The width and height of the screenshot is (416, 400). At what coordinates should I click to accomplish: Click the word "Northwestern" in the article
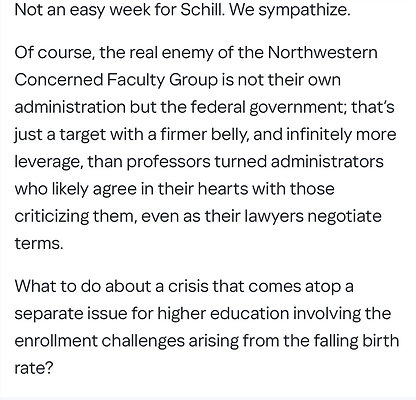(x=323, y=52)
